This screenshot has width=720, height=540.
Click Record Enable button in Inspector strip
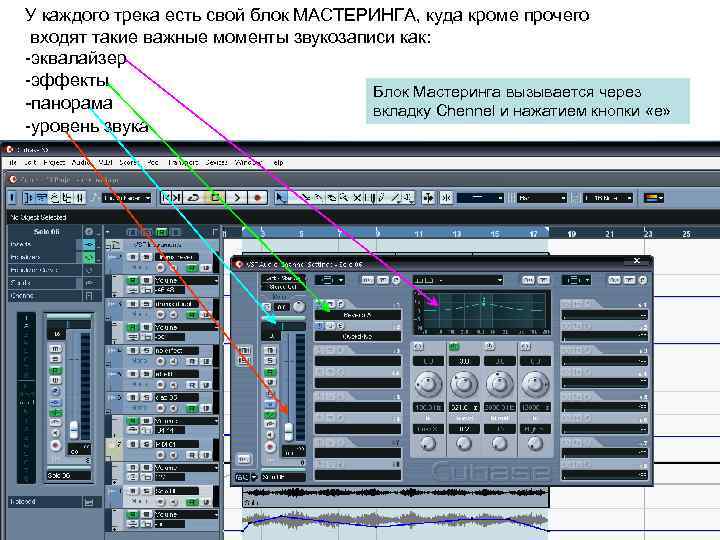[x=56, y=444]
